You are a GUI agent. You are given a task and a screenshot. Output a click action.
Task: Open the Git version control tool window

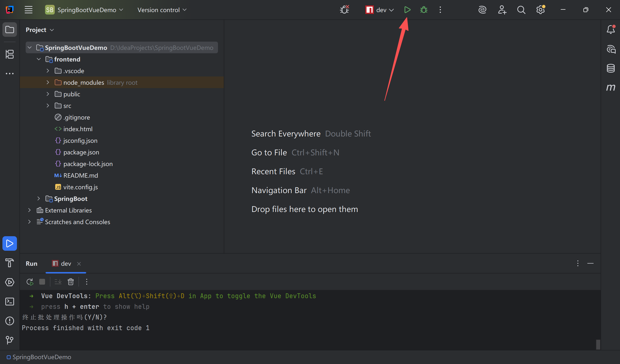click(10, 340)
